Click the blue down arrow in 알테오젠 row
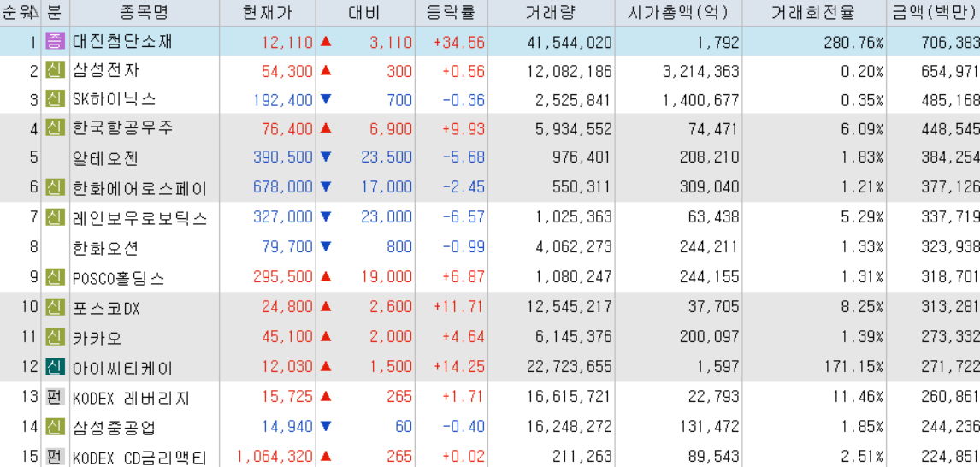The image size is (980, 467). pos(325,157)
